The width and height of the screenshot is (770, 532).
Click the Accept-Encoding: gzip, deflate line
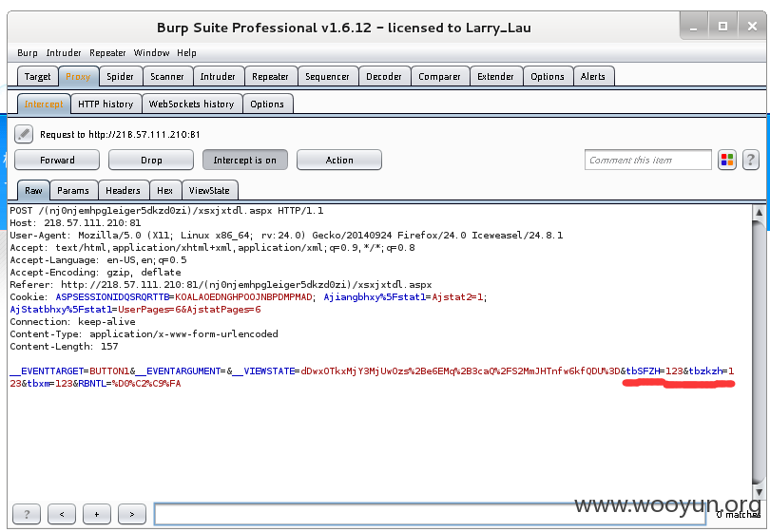click(95, 273)
